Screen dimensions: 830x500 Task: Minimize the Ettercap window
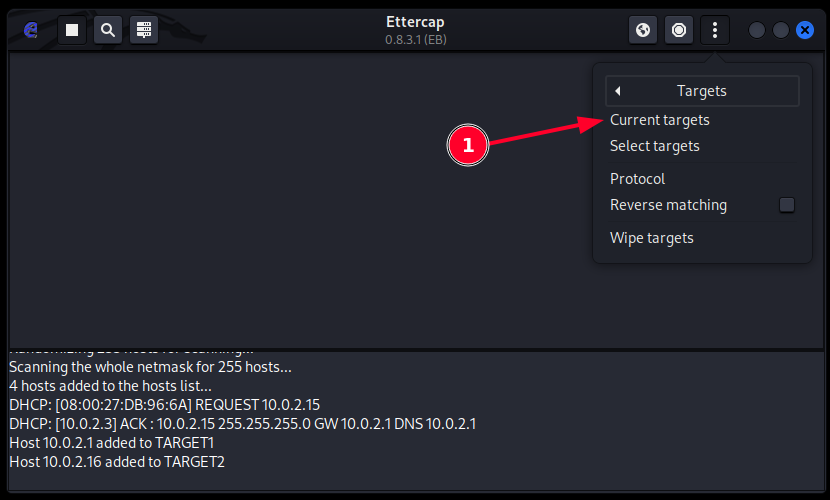point(757,30)
